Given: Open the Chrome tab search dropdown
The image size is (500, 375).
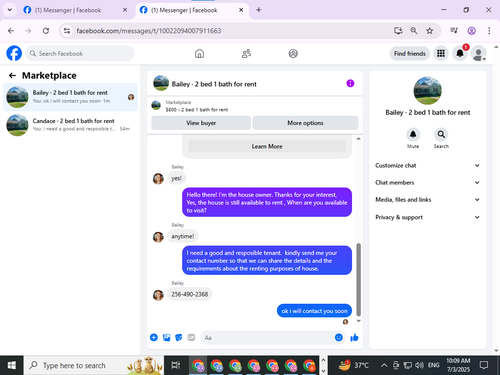Looking at the screenshot, I should (x=10, y=10).
